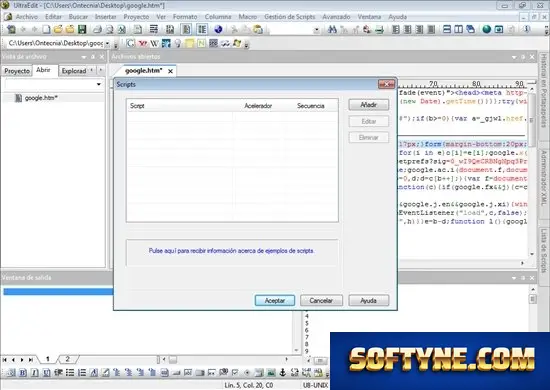Select google.htm* in the open files tree
The image size is (550, 390).
click(41, 98)
